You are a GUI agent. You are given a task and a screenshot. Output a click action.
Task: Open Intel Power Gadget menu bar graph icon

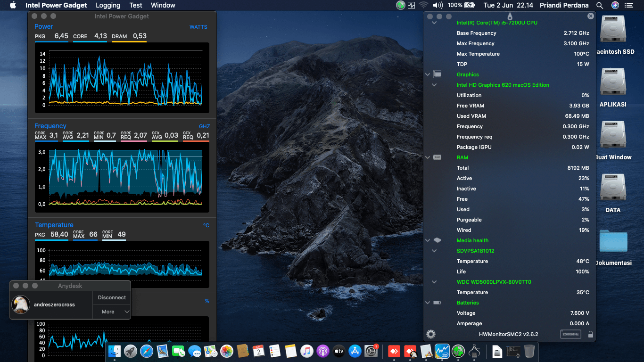coord(411,5)
